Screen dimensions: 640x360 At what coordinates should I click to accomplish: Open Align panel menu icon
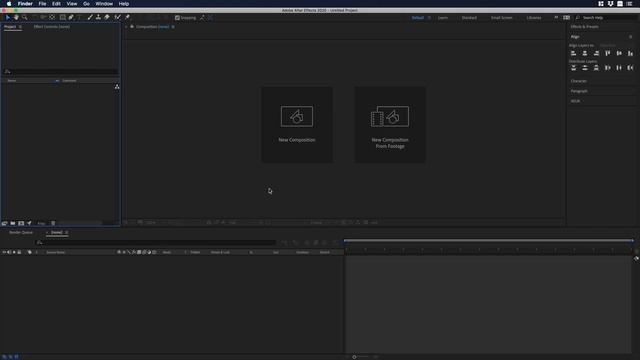click(x=631, y=37)
